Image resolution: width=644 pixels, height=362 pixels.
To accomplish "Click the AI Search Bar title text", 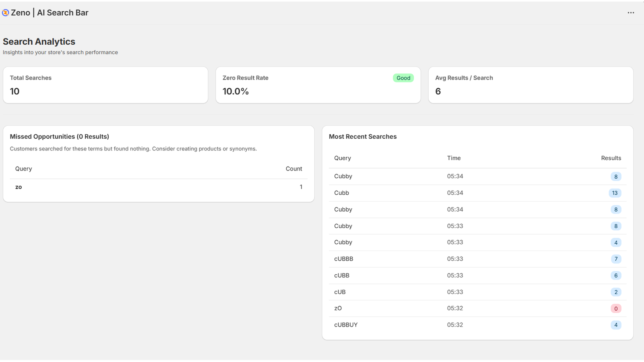I will tap(62, 12).
